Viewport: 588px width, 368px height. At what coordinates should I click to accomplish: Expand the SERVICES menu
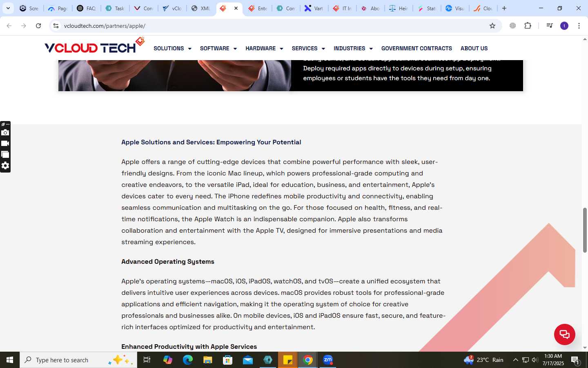tap(308, 48)
